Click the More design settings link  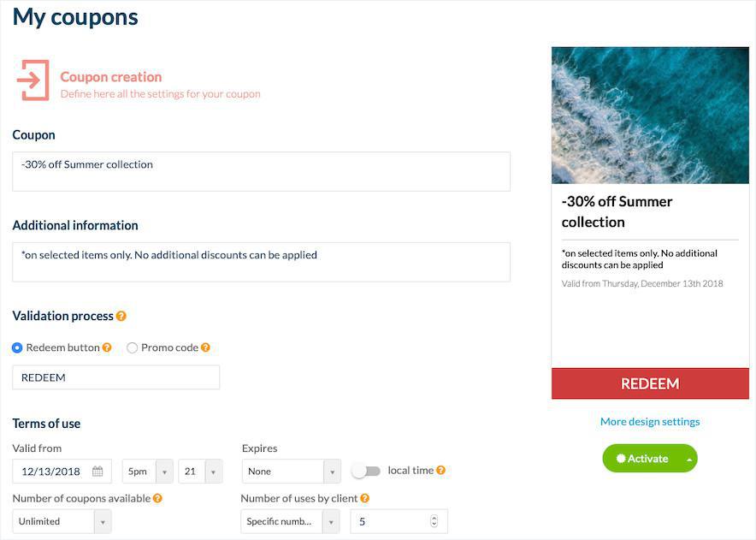[x=650, y=421]
